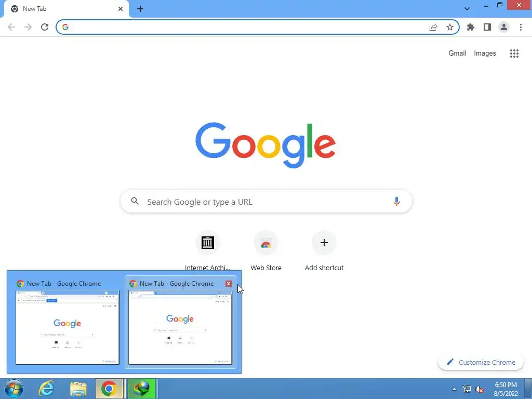This screenshot has height=399, width=532.
Task: Go back using the back arrow
Action: (x=11, y=27)
